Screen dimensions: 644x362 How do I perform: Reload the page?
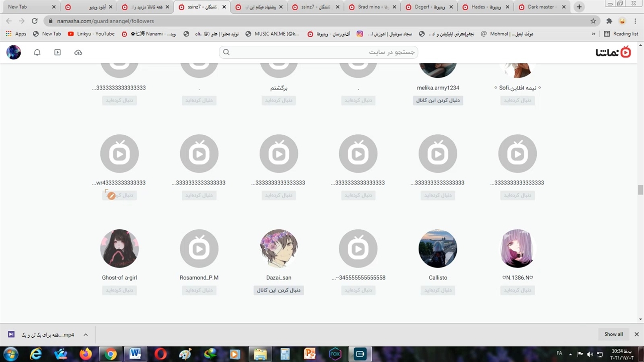click(x=34, y=21)
